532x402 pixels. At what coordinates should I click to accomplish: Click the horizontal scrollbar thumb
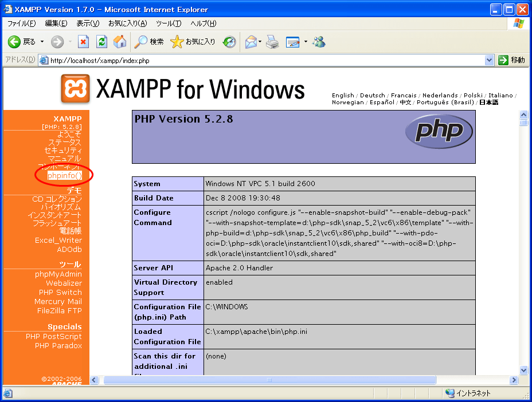tap(269, 380)
